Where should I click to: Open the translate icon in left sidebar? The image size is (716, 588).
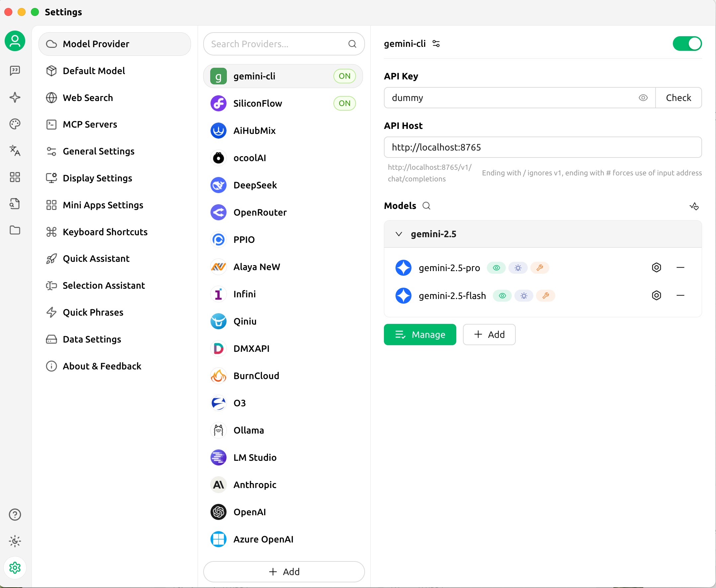click(x=15, y=150)
